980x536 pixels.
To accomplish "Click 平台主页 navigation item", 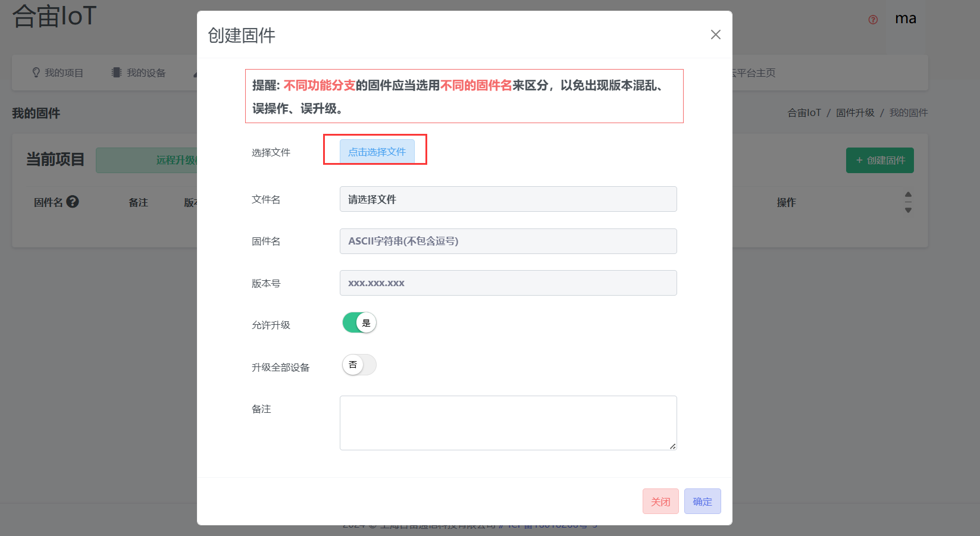I will tap(753, 73).
